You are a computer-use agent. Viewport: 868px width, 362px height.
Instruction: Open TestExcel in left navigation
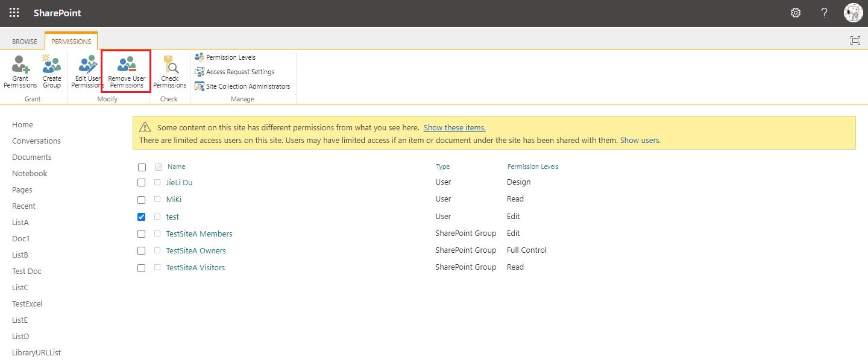coord(27,304)
